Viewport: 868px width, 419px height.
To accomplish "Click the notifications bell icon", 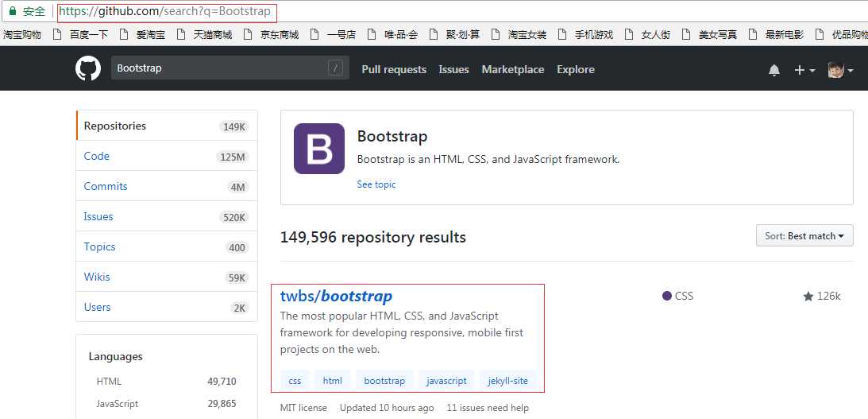I will point(774,70).
